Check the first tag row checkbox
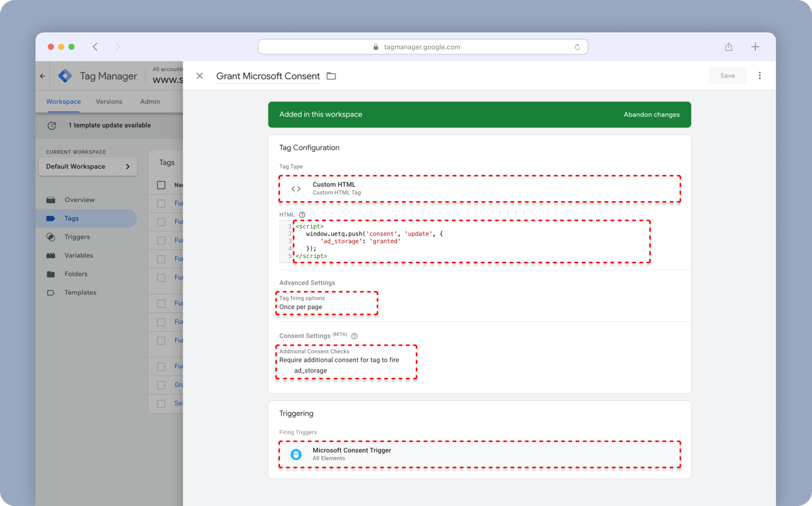 (162, 203)
